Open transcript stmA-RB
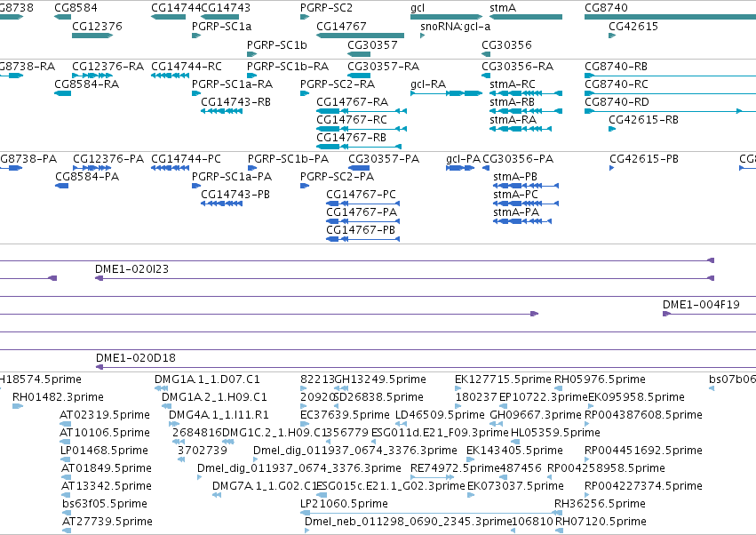 (x=512, y=102)
